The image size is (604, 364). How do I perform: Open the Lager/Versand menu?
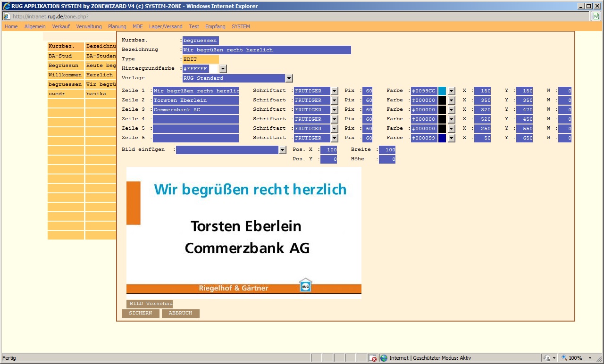click(x=166, y=26)
